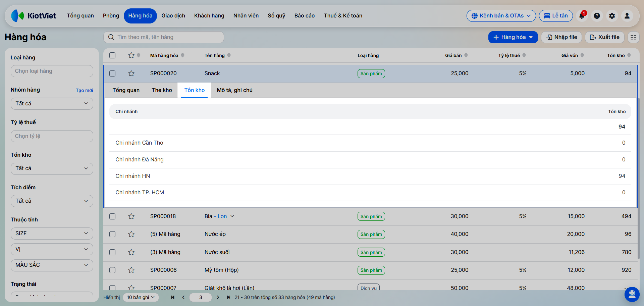The image size is (644, 306).
Task: Change the 10 bản ghi page size
Action: click(141, 297)
